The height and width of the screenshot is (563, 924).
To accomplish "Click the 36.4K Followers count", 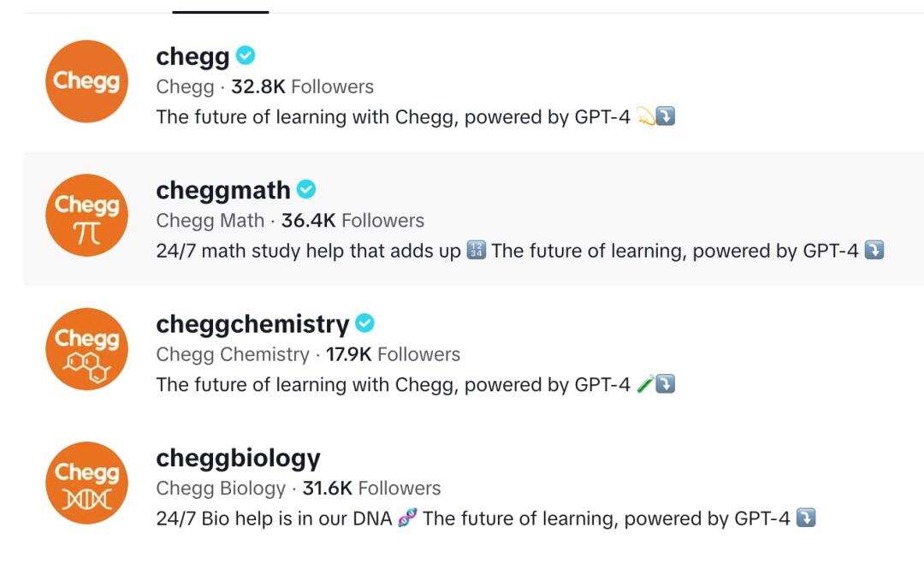I will point(352,221).
